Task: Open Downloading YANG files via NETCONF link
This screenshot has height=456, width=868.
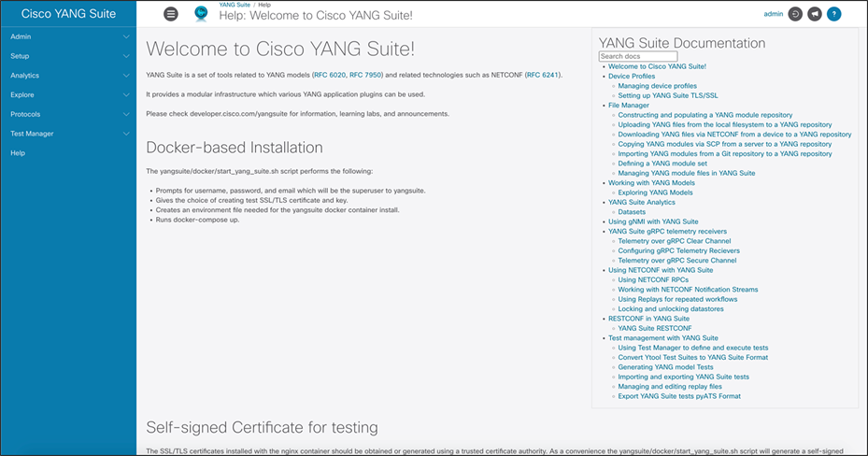Action: coord(734,135)
